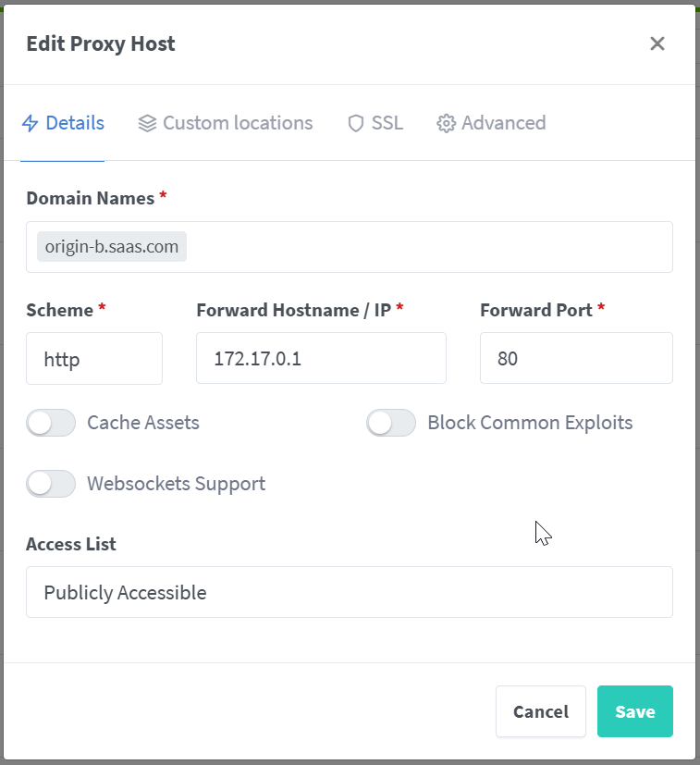This screenshot has height=765, width=700.
Task: Enable the Cache Assets toggle
Action: click(x=51, y=423)
